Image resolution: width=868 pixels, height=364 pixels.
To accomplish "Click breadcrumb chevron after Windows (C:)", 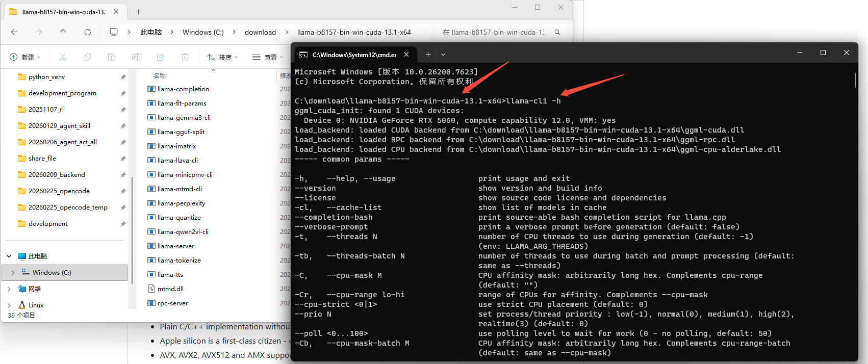I will pyautogui.click(x=234, y=32).
